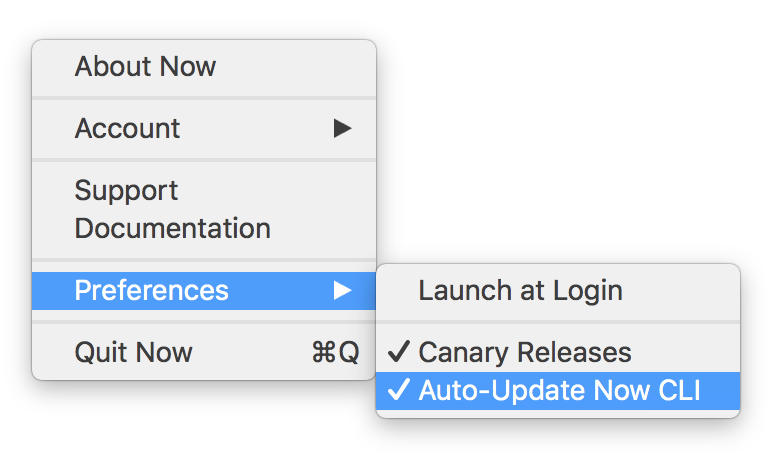Click the white arrow icon on Preferences
Image resolution: width=770 pixels, height=456 pixels.
tap(342, 290)
